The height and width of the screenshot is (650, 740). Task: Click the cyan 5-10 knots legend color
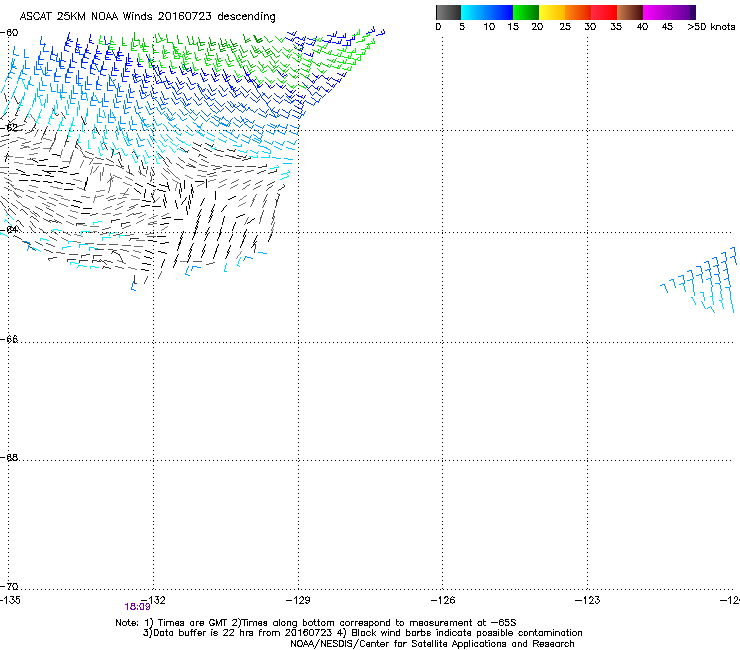point(473,12)
